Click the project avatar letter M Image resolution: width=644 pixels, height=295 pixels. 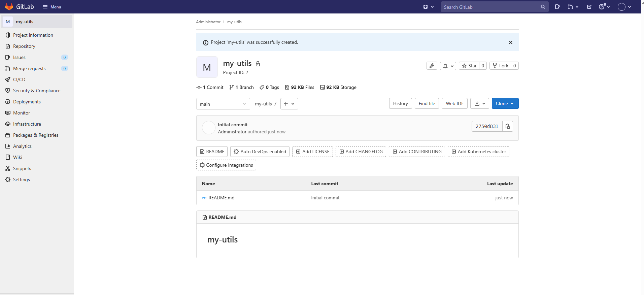point(207,67)
